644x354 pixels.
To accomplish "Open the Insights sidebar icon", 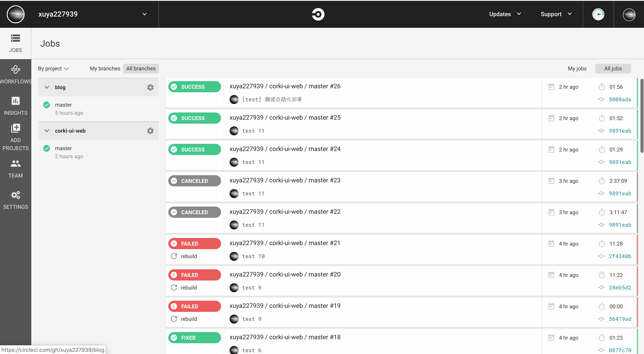I will [x=15, y=101].
